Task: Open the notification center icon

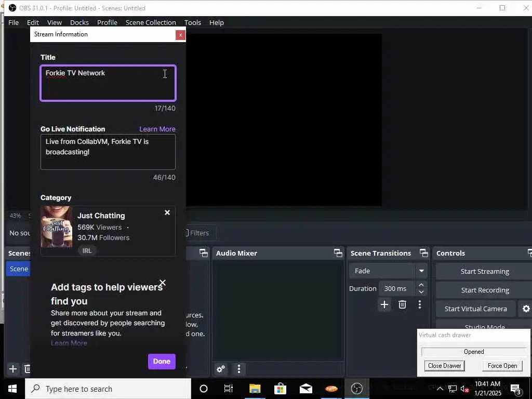Action: [x=516, y=389]
